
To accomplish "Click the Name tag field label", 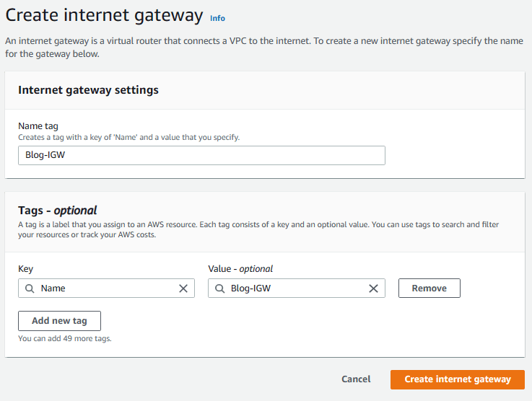I will tap(38, 126).
